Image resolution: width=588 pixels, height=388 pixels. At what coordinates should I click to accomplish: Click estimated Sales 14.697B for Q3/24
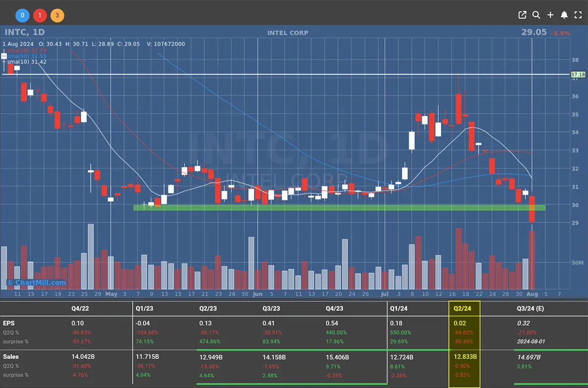coord(529,357)
